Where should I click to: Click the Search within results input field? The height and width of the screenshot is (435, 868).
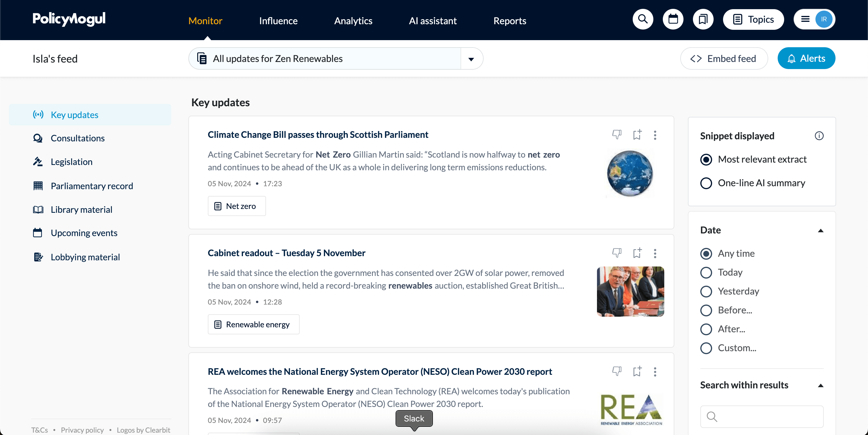[x=768, y=416]
